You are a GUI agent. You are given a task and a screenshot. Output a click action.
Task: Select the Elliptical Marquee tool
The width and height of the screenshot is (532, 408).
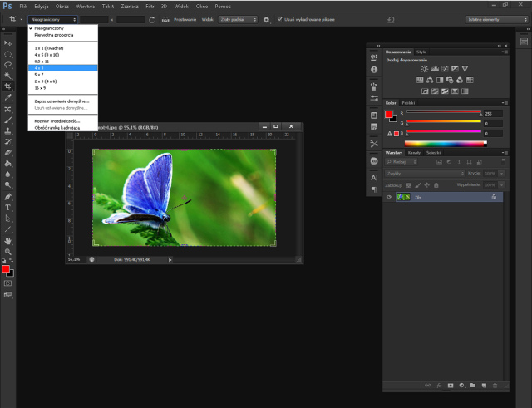[x=7, y=54]
